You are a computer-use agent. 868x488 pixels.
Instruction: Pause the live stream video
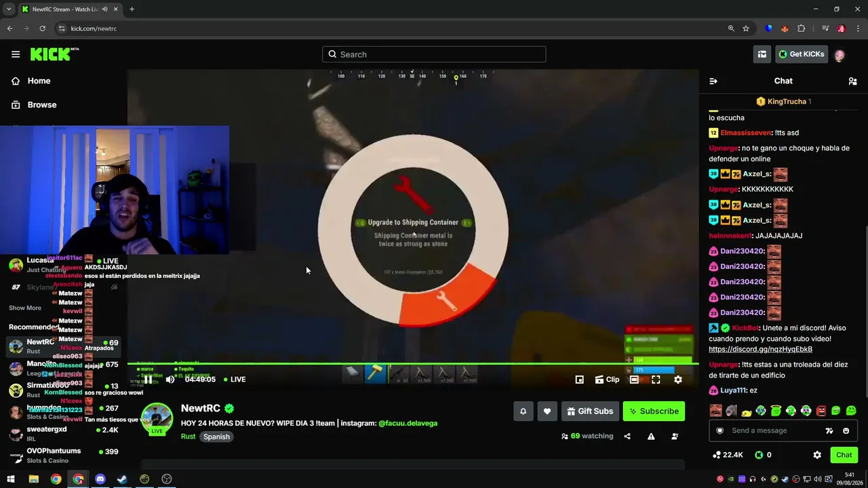tap(148, 380)
